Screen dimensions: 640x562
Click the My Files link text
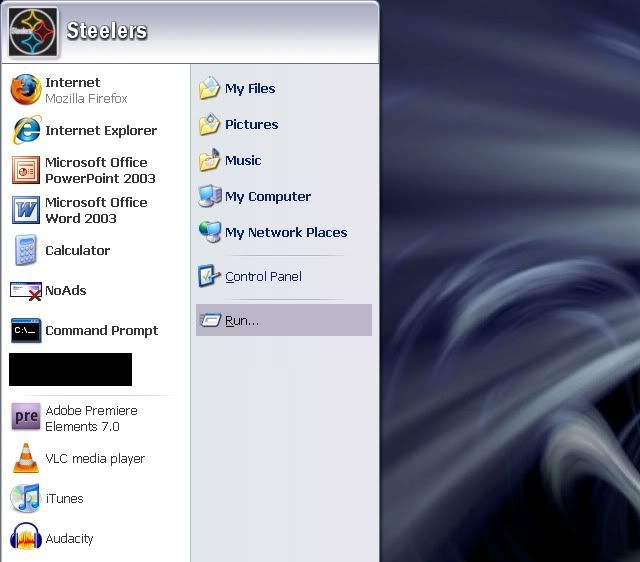[250, 89]
